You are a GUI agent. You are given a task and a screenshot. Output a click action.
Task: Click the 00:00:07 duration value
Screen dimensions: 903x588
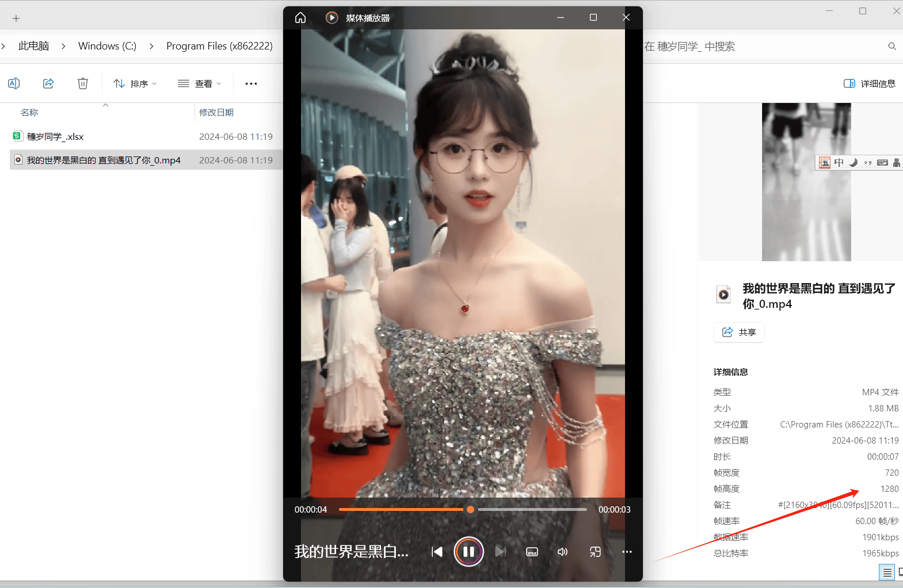883,457
